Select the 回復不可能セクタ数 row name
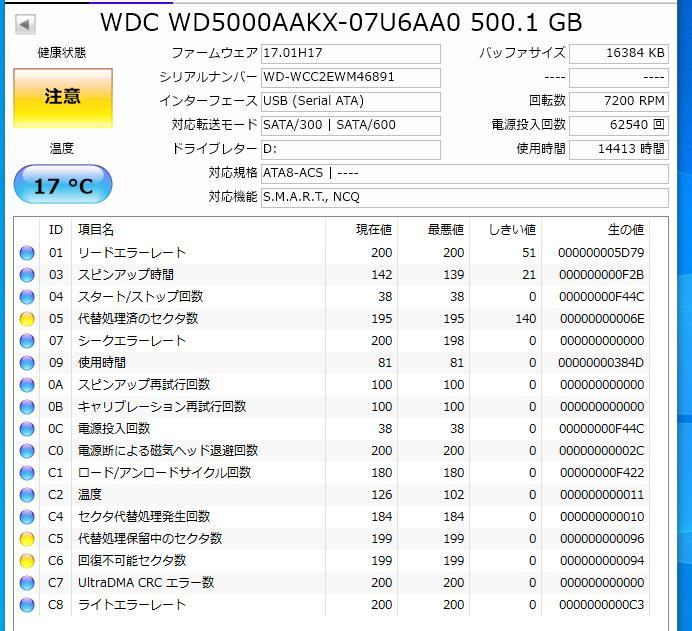The width and height of the screenshot is (692, 631). pyautogui.click(x=132, y=561)
